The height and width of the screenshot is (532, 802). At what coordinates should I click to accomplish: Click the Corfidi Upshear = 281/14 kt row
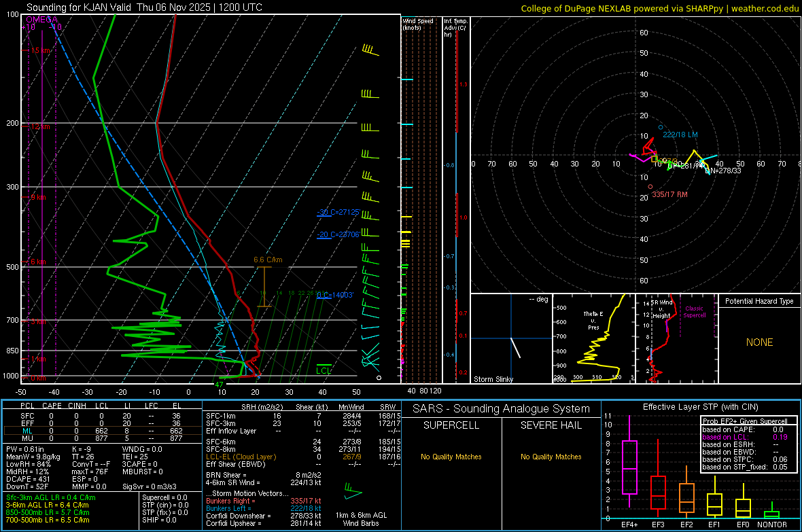coord(264,523)
